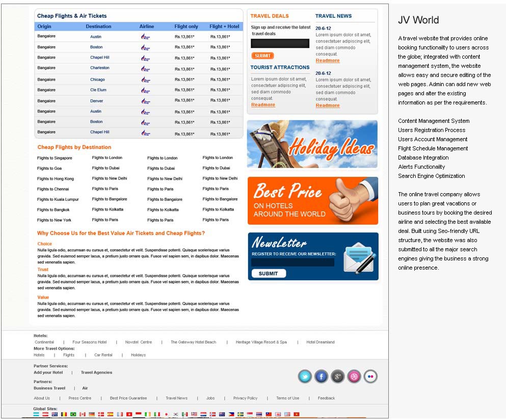Image resolution: width=506 pixels, height=420 pixels.
Task: Open Privacy Policy footer link
Action: coord(245,398)
